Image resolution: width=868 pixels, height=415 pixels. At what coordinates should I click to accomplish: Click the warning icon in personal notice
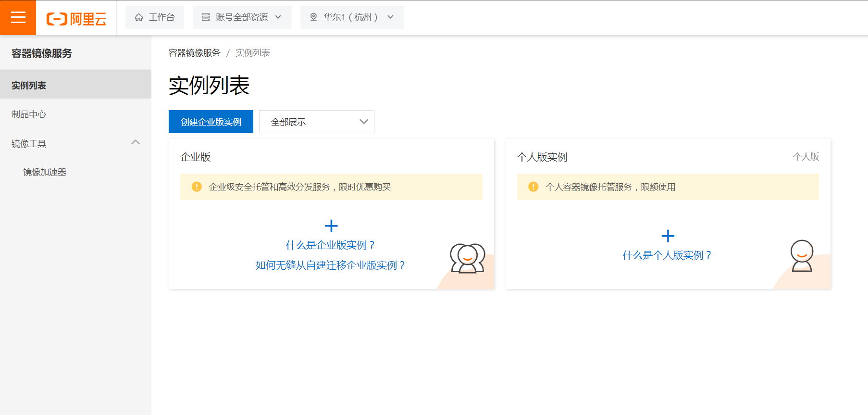pos(533,187)
